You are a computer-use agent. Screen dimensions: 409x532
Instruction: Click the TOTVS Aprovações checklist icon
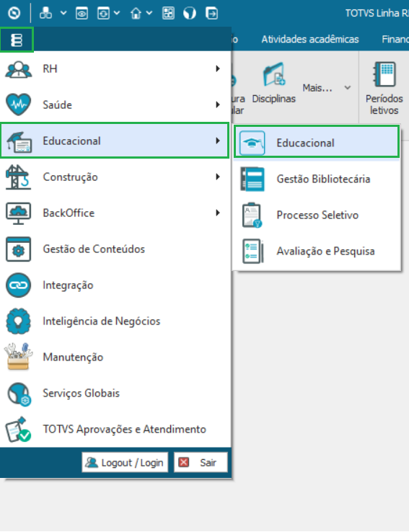(x=18, y=430)
